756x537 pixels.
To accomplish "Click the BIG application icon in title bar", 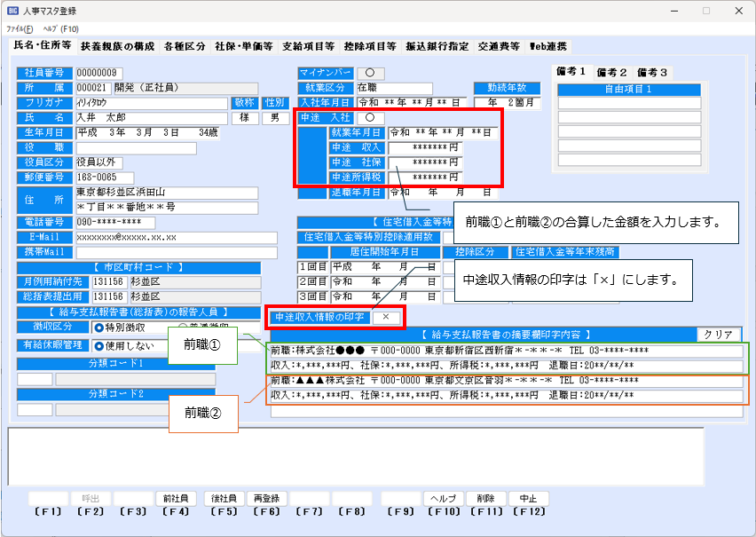I will [12, 11].
